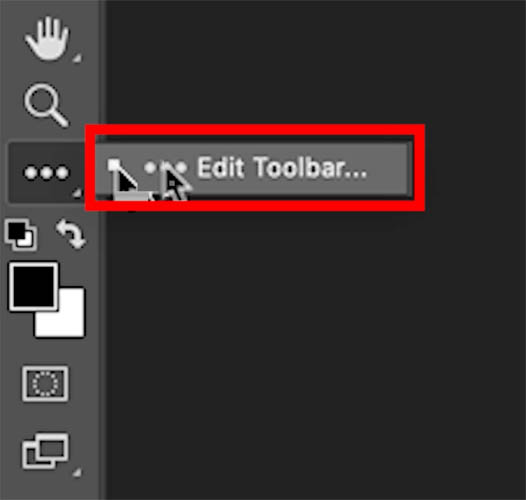Select the Hand tool
This screenshot has width=526, height=500.
[x=47, y=39]
